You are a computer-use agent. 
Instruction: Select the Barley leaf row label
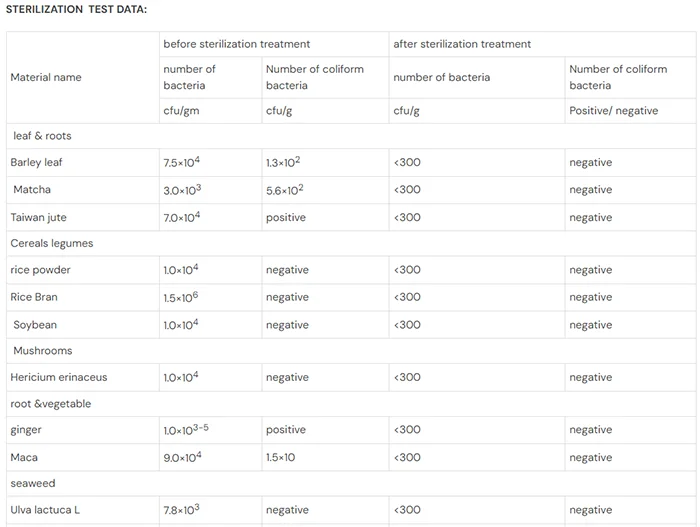click(x=36, y=162)
